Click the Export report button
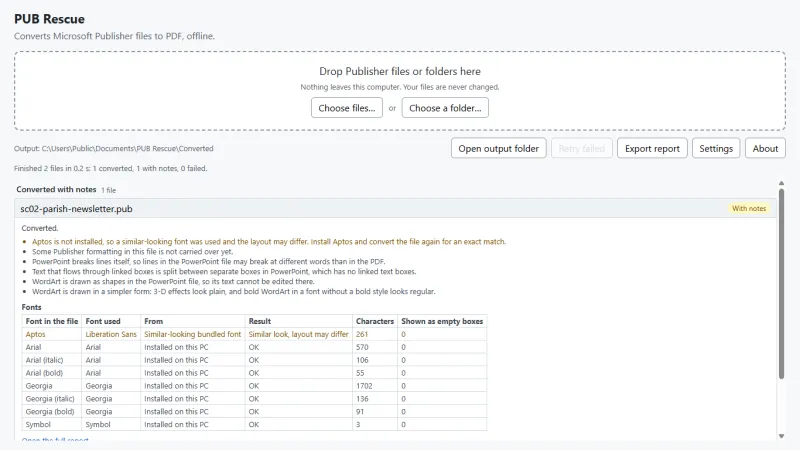Viewport: 800px width, 450px height. tap(652, 148)
